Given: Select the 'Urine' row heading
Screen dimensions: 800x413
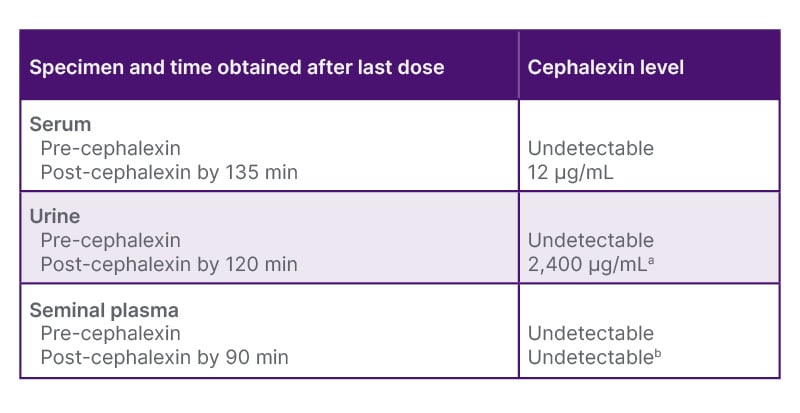Looking at the screenshot, I should [x=55, y=216].
